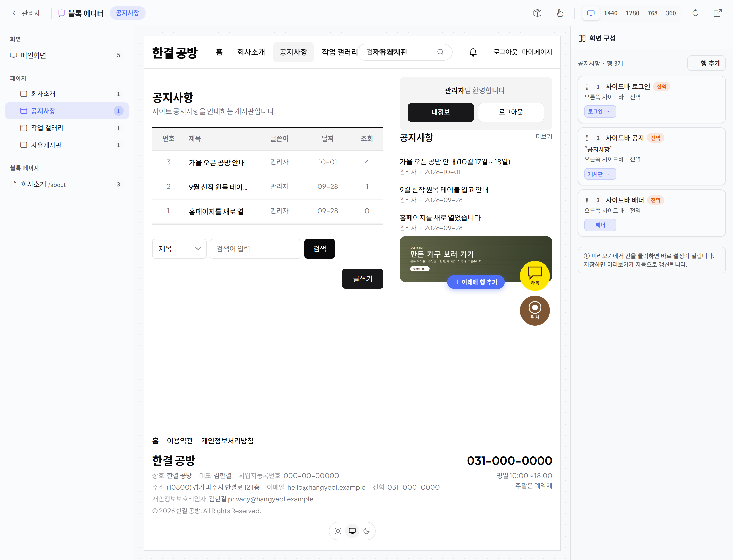Click the notification bell icon

coord(473,52)
